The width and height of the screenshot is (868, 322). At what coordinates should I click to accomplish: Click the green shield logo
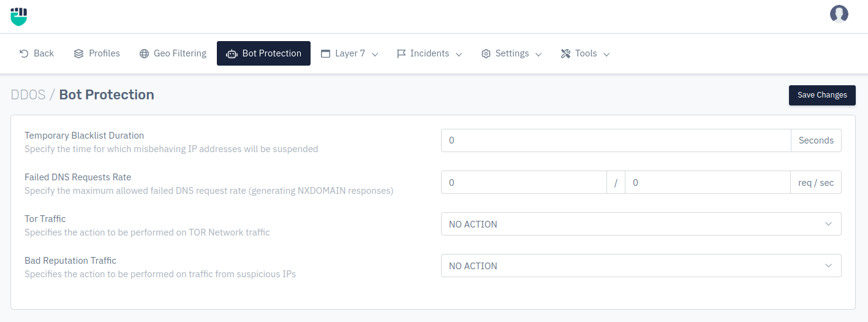tap(19, 17)
